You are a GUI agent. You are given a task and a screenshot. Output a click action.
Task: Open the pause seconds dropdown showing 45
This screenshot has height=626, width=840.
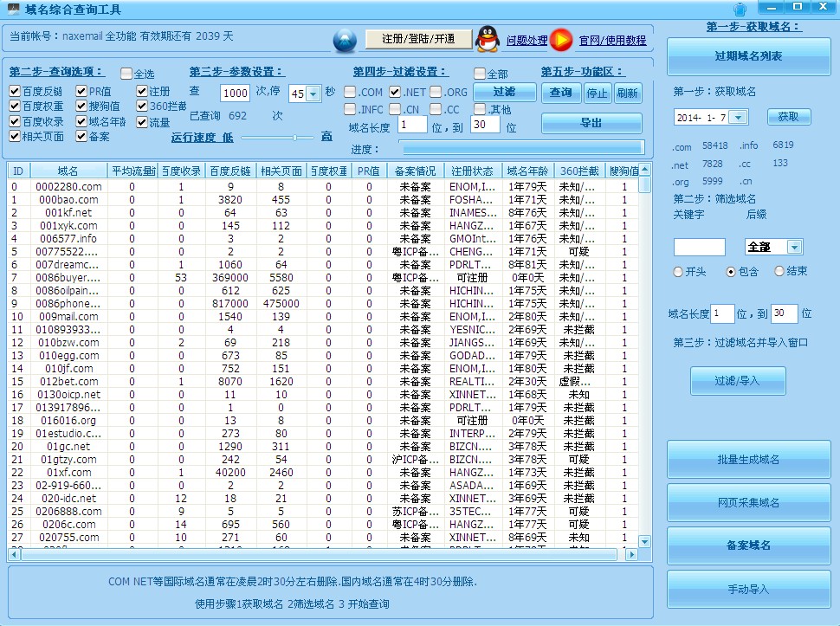[313, 94]
